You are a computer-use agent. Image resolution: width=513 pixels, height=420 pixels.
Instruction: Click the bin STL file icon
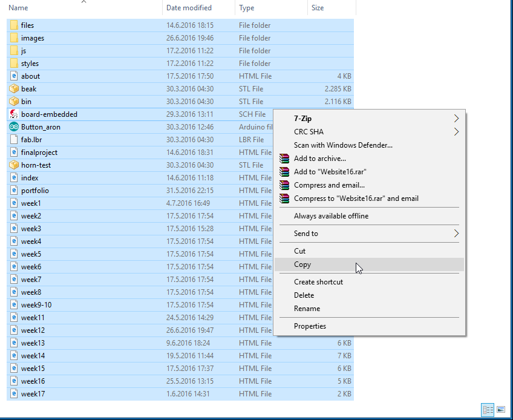[14, 102]
